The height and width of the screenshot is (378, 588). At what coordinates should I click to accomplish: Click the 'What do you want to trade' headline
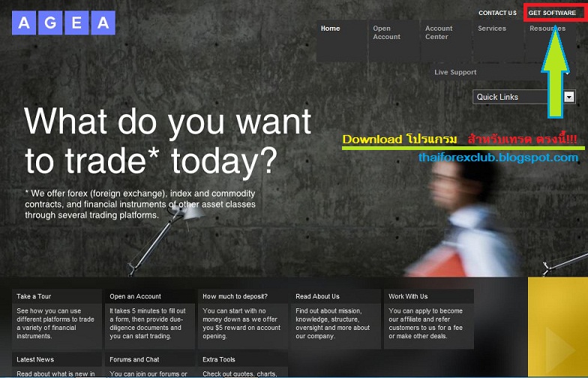(168, 141)
